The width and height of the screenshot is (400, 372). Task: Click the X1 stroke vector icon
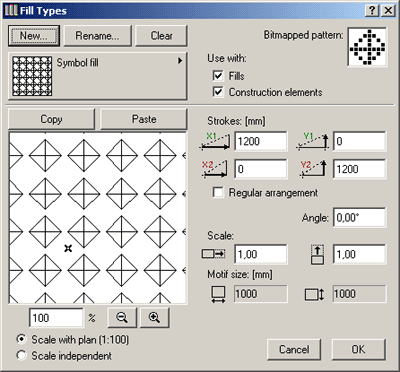coord(215,141)
